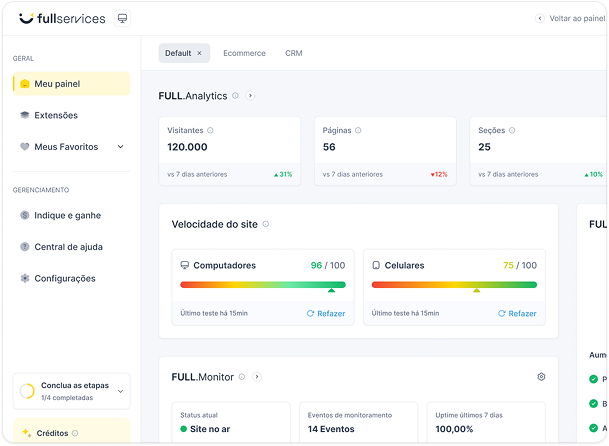The width and height of the screenshot is (609, 446).
Task: Click info icon beside Velocidade do site
Action: 266,225
